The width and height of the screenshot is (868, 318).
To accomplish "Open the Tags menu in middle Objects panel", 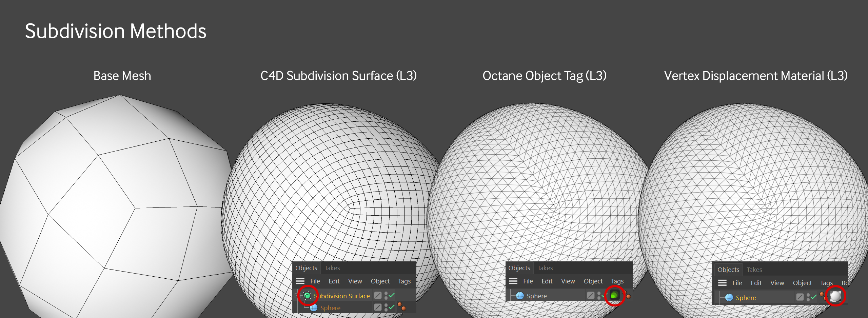I will pyautogui.click(x=617, y=281).
